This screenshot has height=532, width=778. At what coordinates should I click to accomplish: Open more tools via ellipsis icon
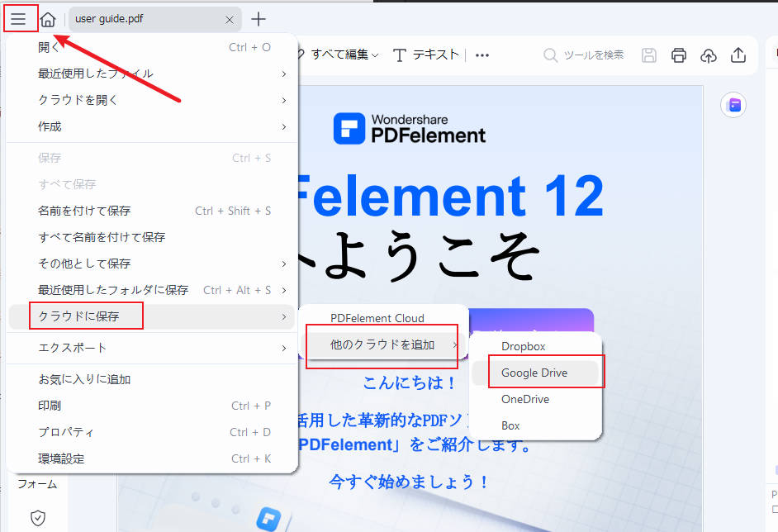482,55
